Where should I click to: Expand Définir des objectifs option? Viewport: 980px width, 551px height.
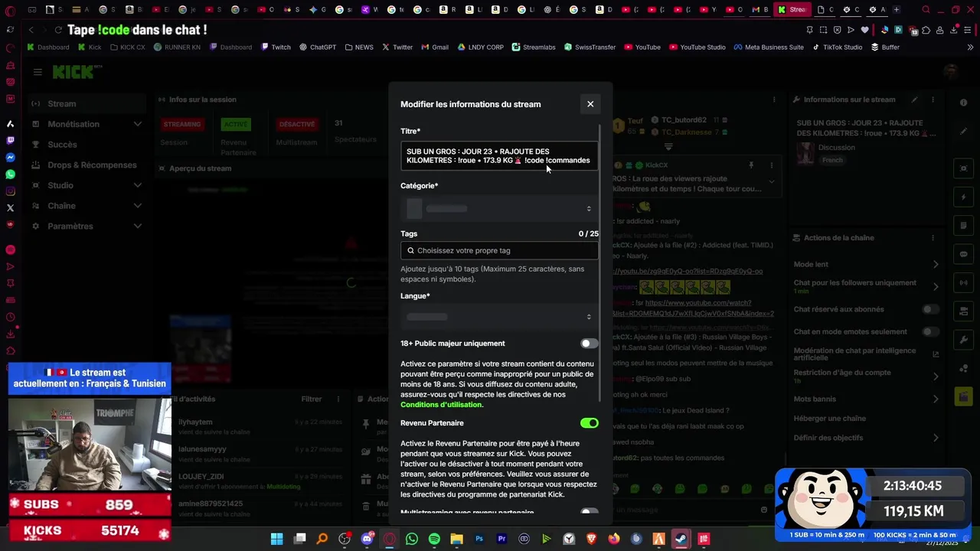[x=936, y=438]
